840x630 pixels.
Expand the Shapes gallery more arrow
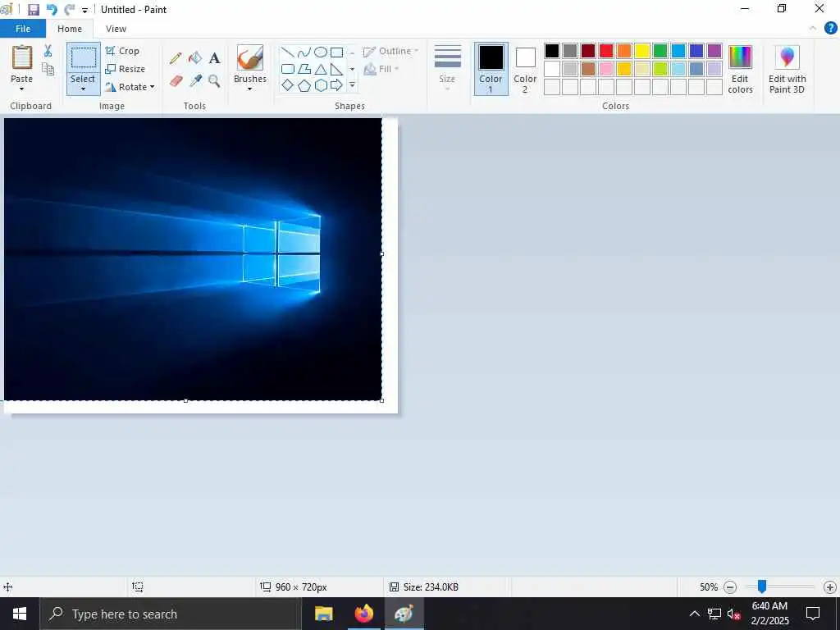point(352,85)
